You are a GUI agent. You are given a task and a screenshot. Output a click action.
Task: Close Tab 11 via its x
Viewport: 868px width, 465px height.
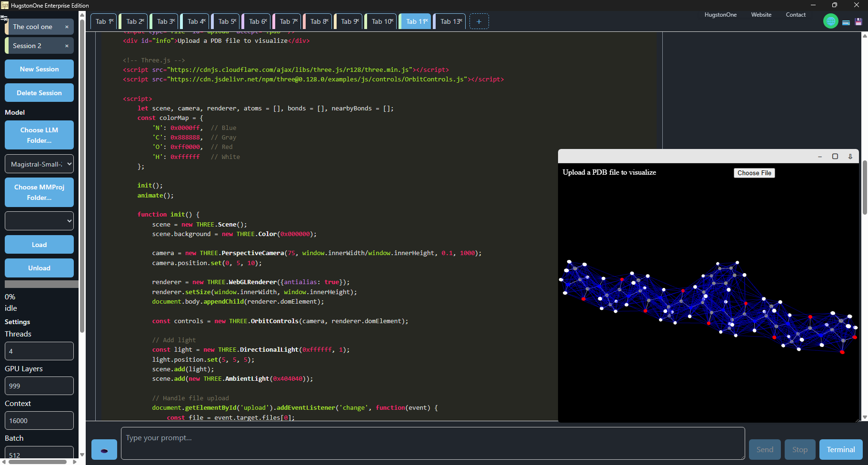pos(427,20)
